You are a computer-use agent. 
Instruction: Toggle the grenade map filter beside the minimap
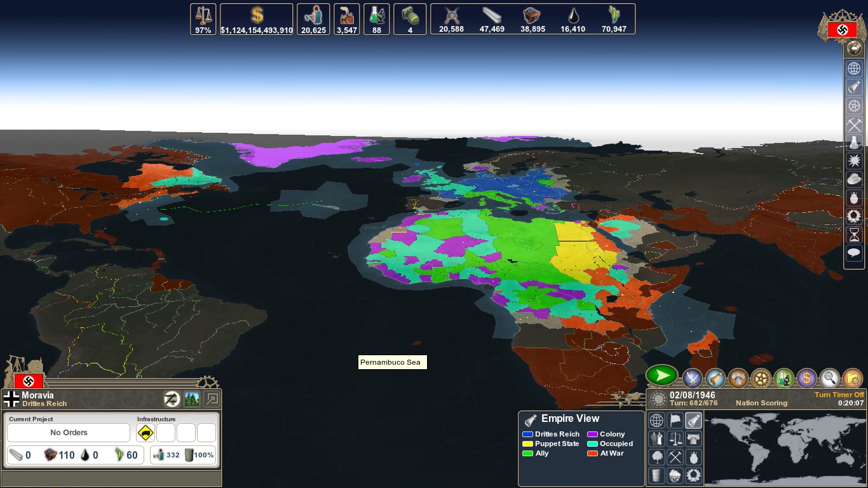[693, 457]
